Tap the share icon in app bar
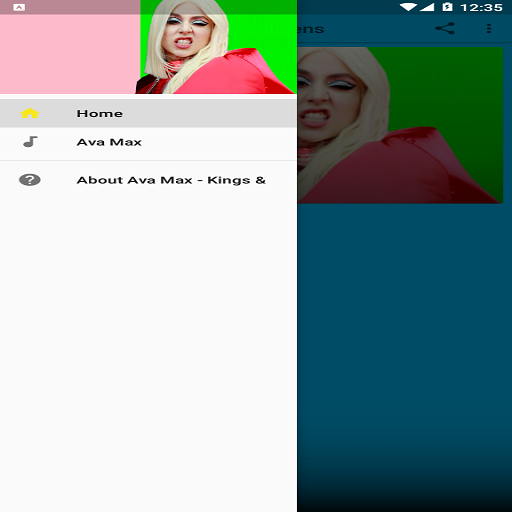The height and width of the screenshot is (512, 512). click(445, 29)
